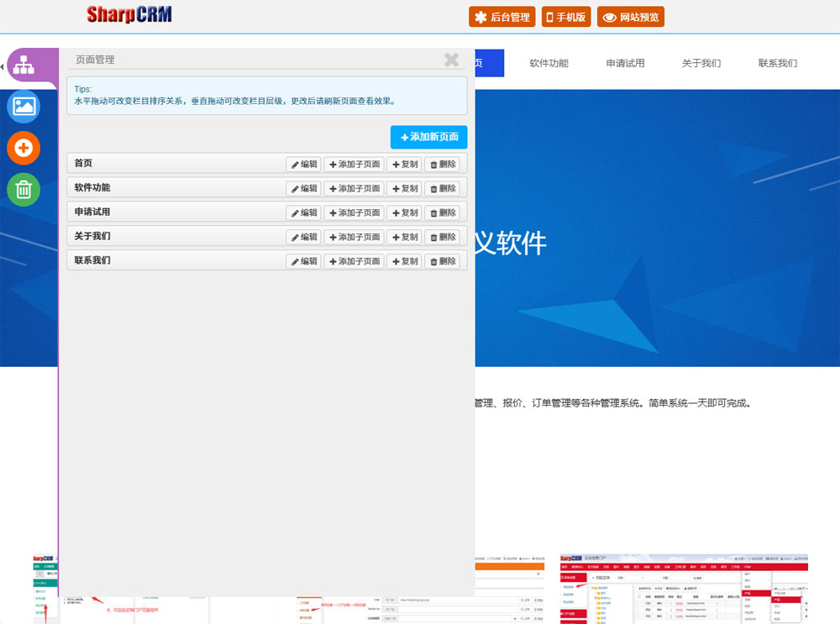Duplicate the 申请试用 page
This screenshot has height=624, width=840.
404,213
